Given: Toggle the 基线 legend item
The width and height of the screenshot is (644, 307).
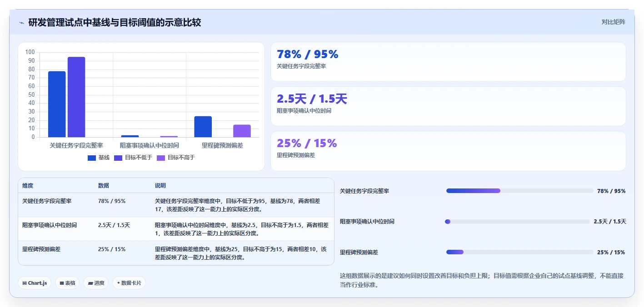Looking at the screenshot, I should point(99,158).
